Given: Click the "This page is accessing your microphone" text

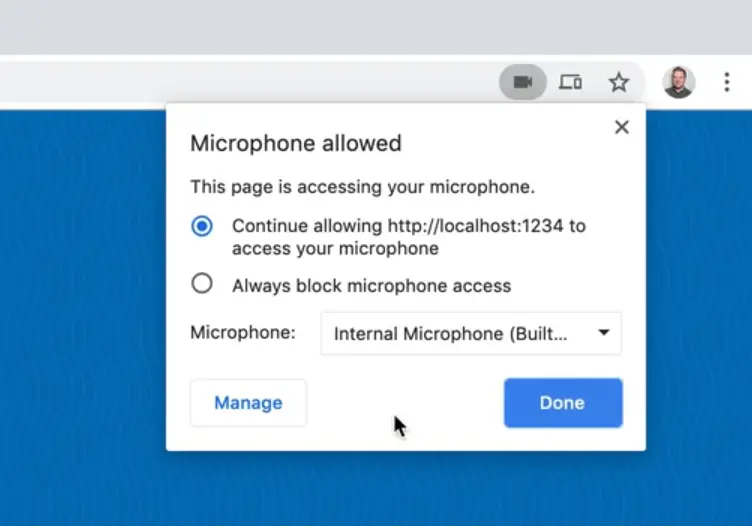Looking at the screenshot, I should 362,187.
